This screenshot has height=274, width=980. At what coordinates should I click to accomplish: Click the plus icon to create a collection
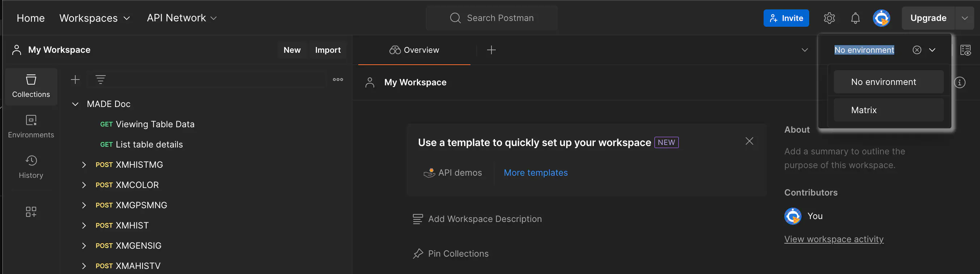point(75,80)
